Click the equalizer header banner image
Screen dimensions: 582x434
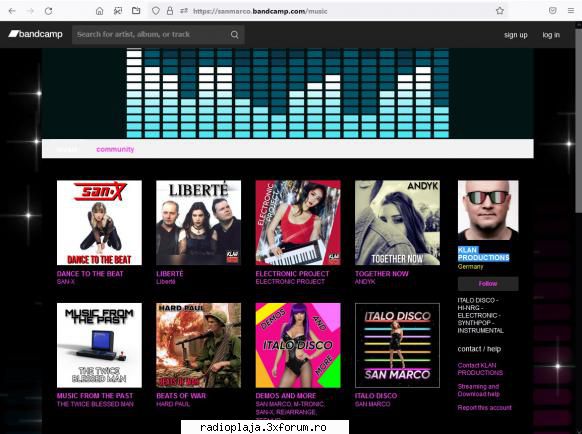coord(288,93)
